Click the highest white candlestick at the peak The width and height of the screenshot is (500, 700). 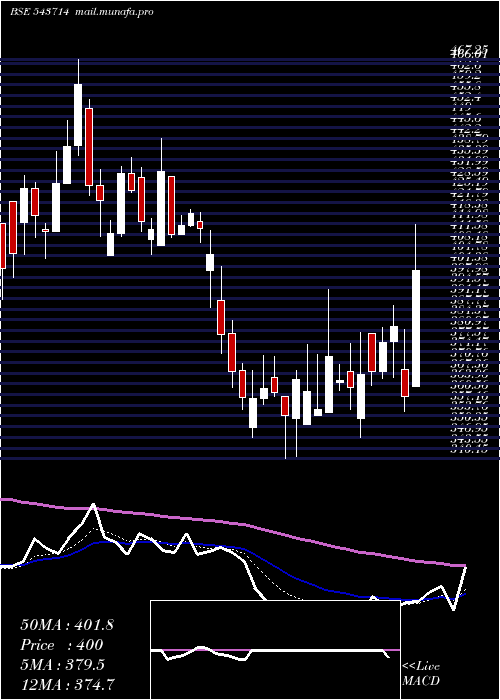coord(78,115)
